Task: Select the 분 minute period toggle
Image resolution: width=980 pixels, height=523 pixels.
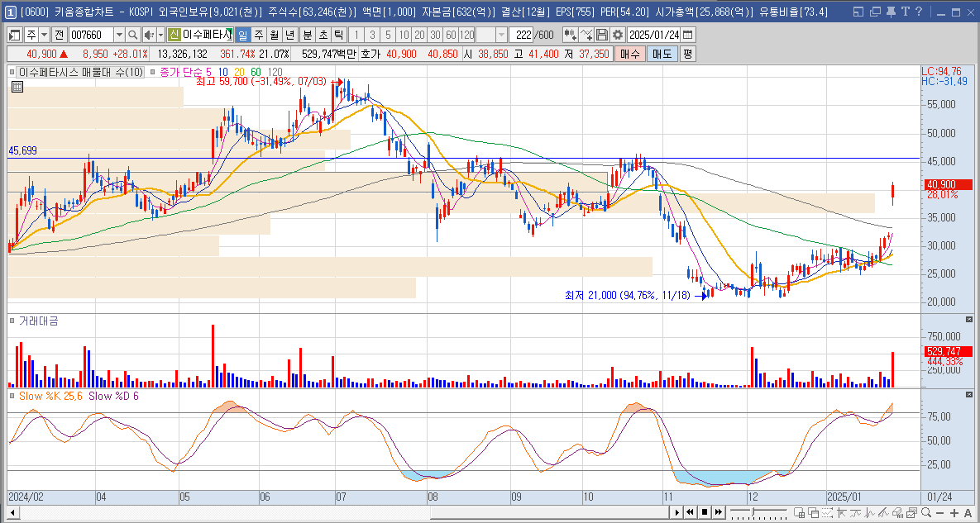Action: [x=307, y=35]
